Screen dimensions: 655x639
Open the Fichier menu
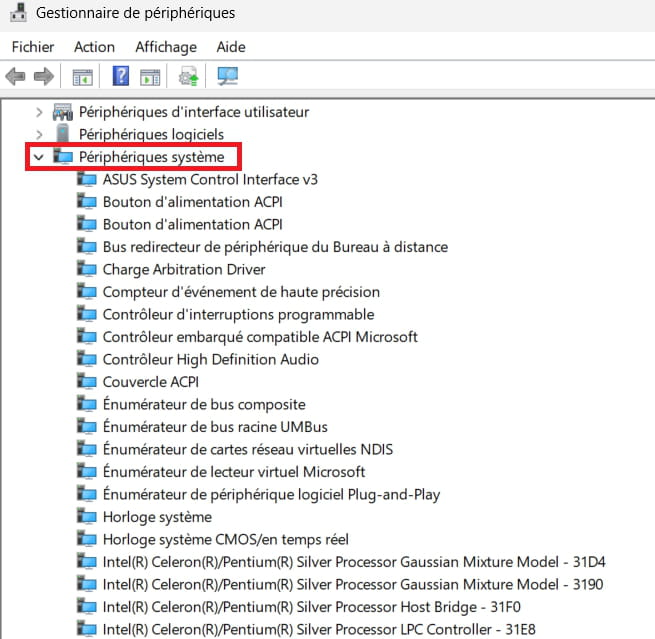[x=33, y=47]
